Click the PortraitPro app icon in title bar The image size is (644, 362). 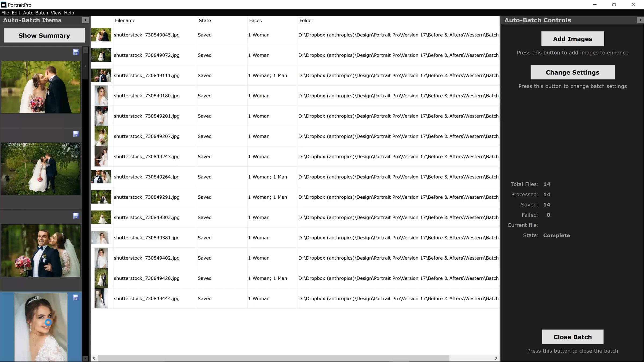point(3,5)
